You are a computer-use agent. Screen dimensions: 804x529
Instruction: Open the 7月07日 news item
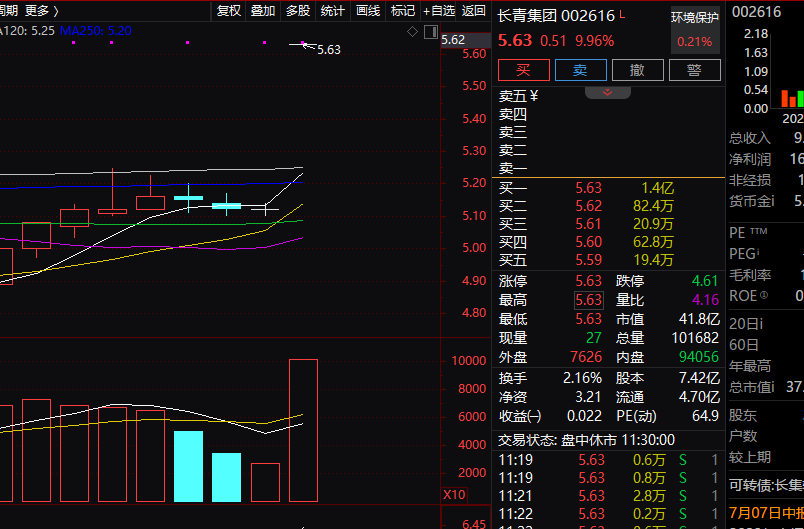[767, 513]
